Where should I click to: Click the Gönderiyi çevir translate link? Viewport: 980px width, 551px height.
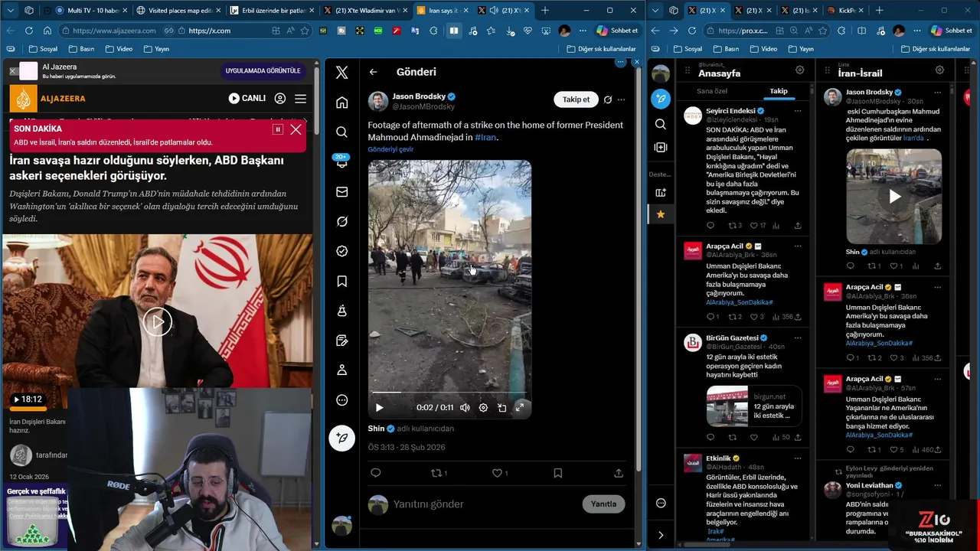point(390,149)
